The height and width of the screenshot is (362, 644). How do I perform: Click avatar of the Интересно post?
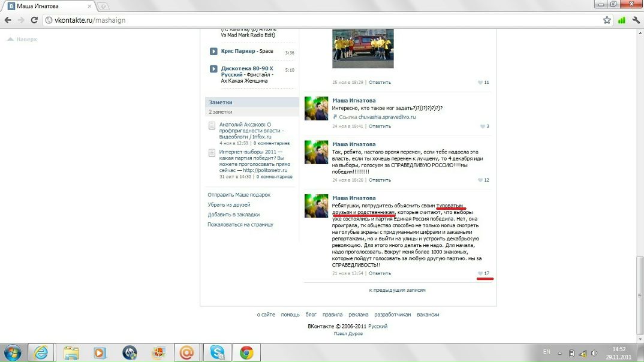(316, 108)
